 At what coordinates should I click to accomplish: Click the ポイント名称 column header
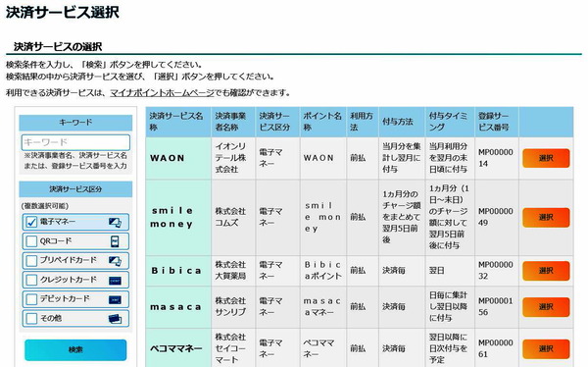pos(322,122)
